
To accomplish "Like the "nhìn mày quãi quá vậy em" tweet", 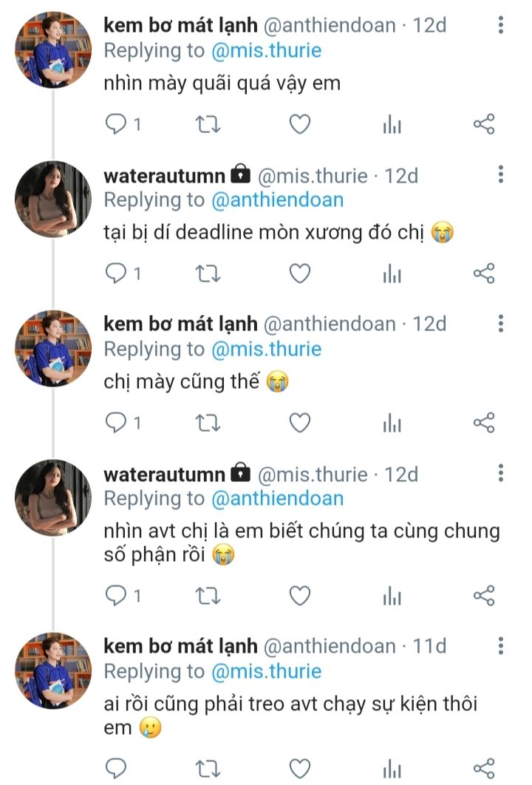I will point(300,124).
